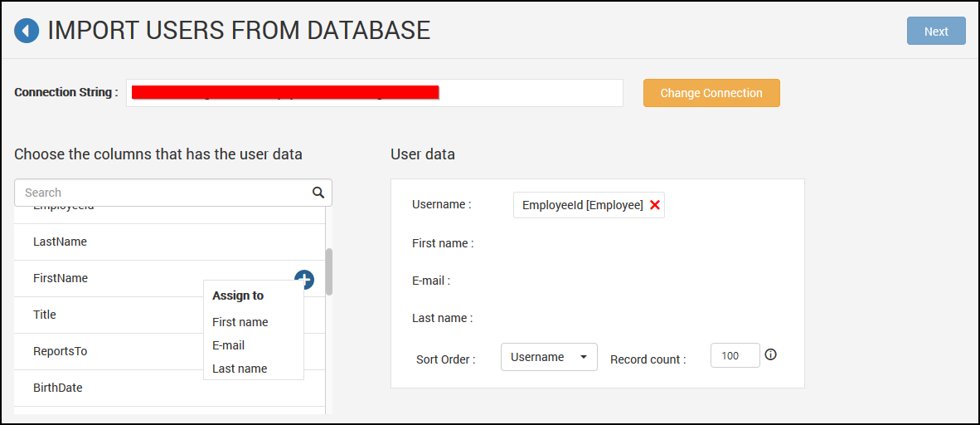Select the BirthDate column row
Viewport: 980px width, 425px height.
[169, 388]
